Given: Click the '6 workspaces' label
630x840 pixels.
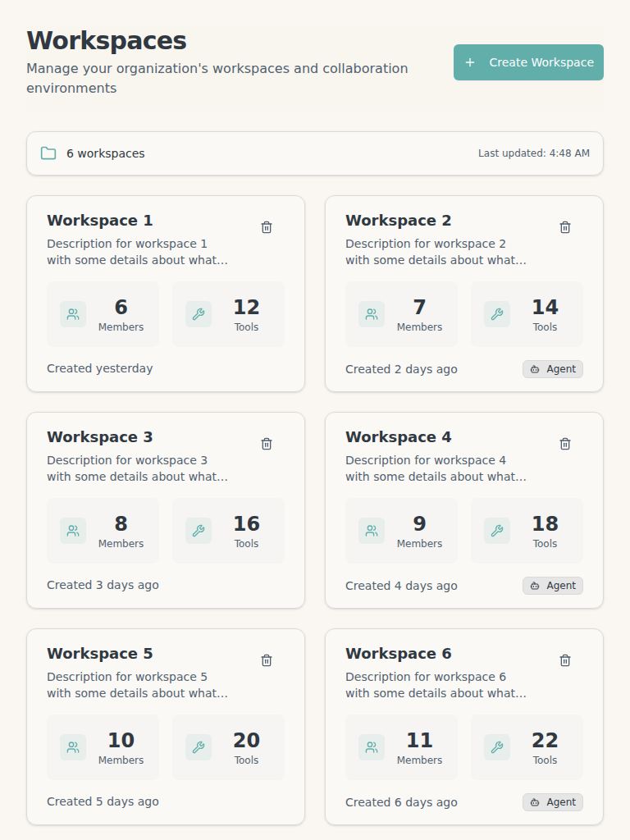Looking at the screenshot, I should 105,153.
